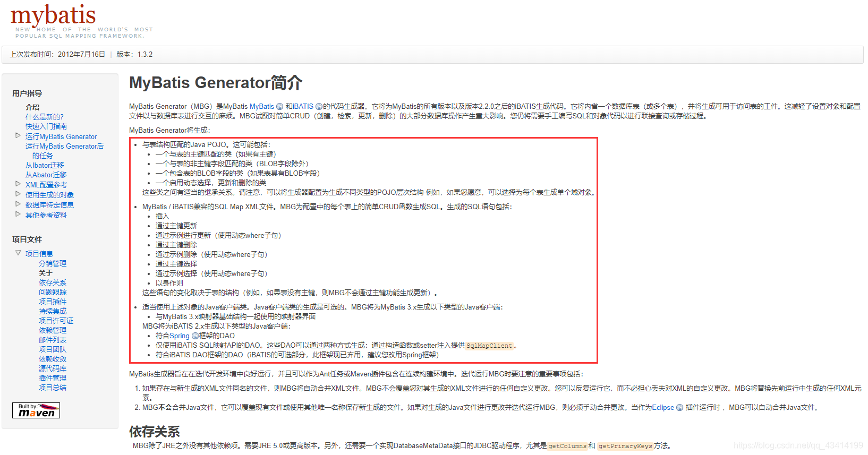This screenshot has width=868, height=455.
Task: Click the Built by Maven badge
Action: (36, 410)
